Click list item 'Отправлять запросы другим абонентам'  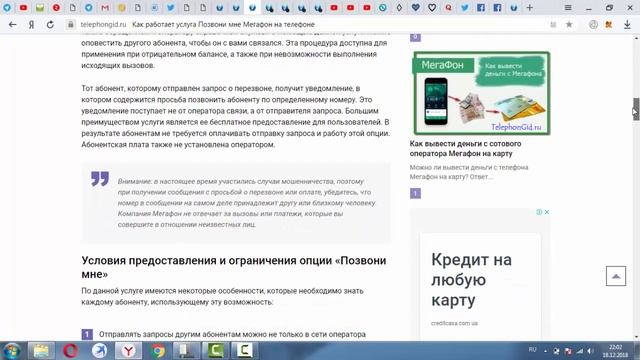(232, 334)
